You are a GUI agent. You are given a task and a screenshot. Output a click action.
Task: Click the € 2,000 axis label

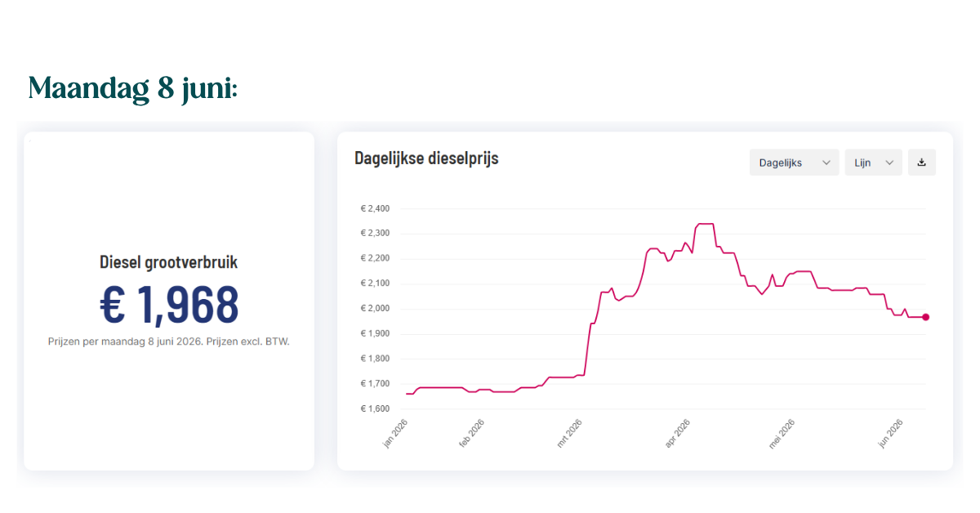click(375, 309)
